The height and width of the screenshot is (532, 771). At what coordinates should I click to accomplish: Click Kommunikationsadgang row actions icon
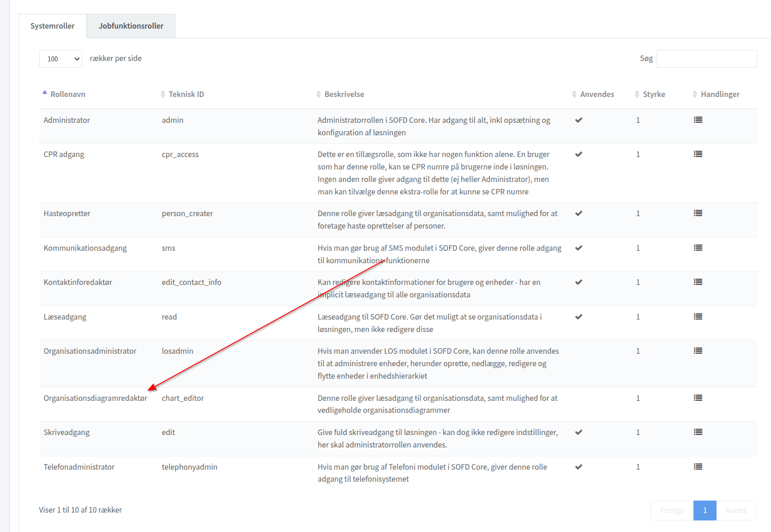698,248
